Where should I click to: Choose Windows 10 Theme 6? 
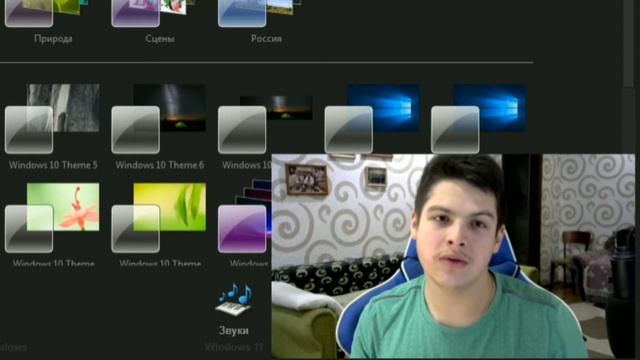[159, 127]
